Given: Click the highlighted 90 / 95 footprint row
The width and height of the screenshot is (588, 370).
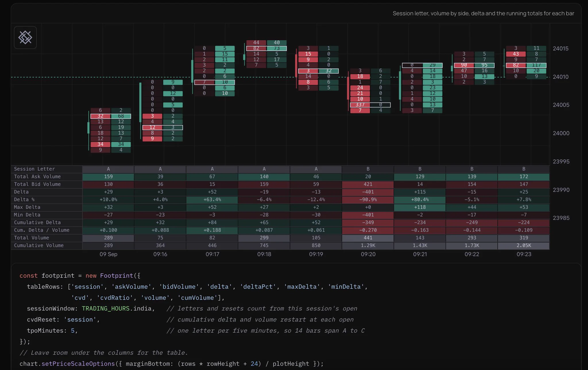Looking at the screenshot, I should (x=474, y=65).
